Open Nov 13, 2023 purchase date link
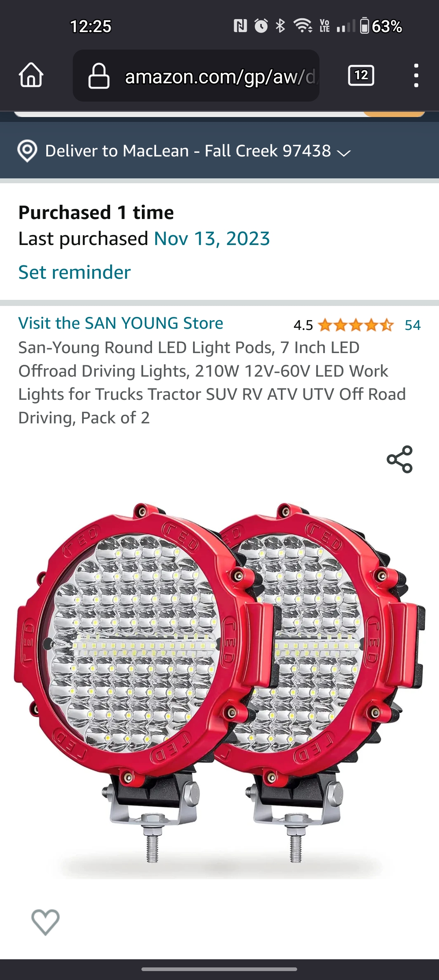This screenshot has height=980, width=439. click(x=212, y=238)
